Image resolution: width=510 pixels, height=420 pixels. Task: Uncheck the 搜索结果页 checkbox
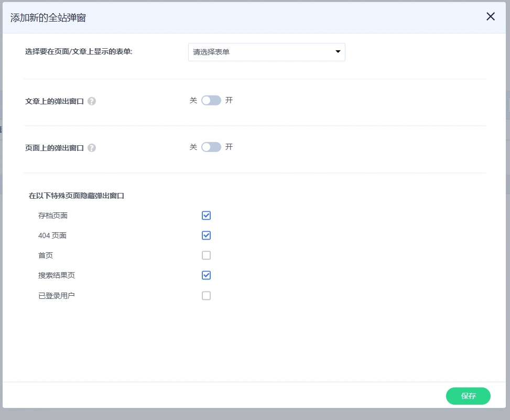(x=206, y=275)
